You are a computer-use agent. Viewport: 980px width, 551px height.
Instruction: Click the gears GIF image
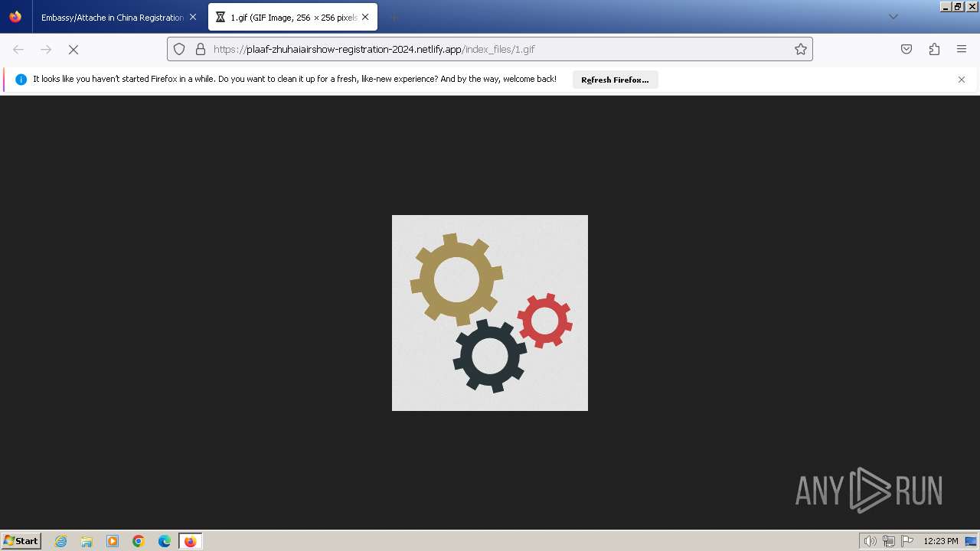click(490, 313)
